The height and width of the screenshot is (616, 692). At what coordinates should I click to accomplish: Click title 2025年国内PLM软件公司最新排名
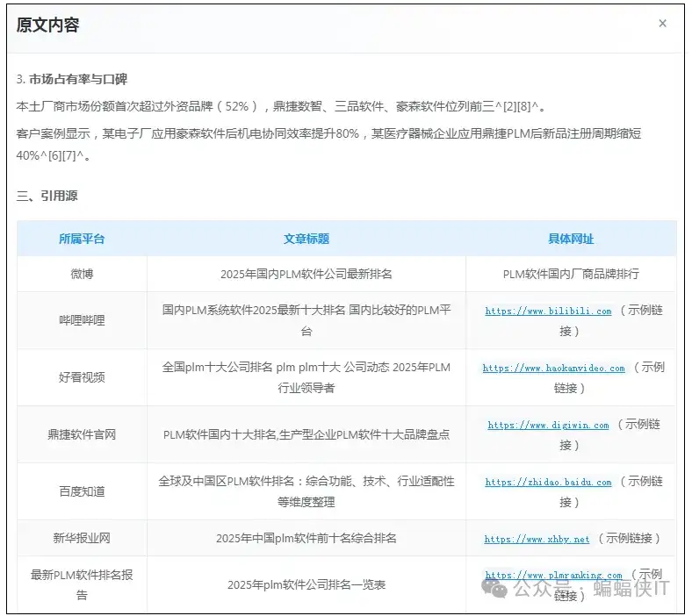point(306,274)
